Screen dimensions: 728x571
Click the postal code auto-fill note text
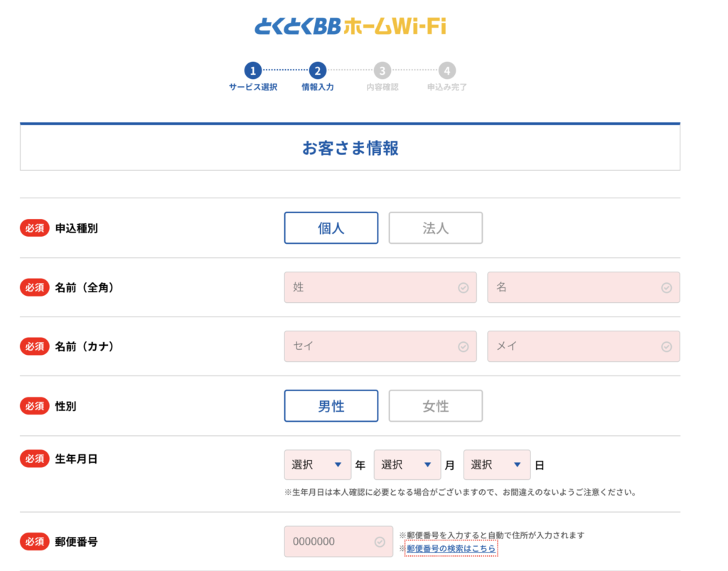[492, 535]
